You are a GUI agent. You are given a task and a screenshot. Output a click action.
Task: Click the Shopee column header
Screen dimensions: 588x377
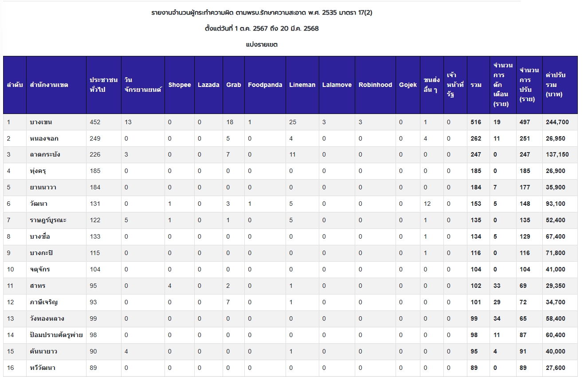coord(180,85)
